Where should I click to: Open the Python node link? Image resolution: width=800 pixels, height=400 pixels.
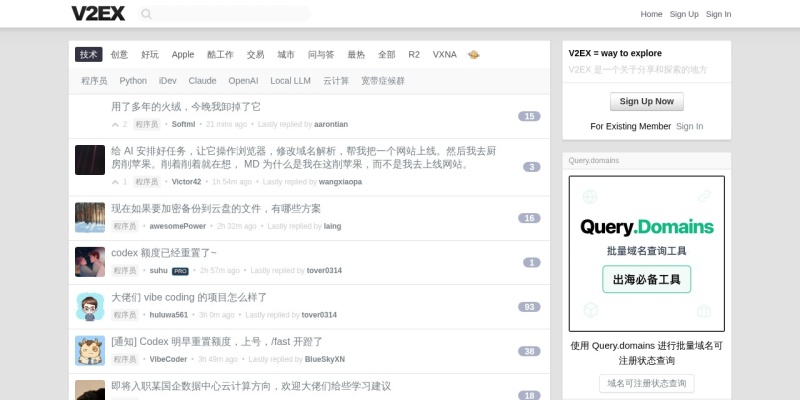point(133,81)
